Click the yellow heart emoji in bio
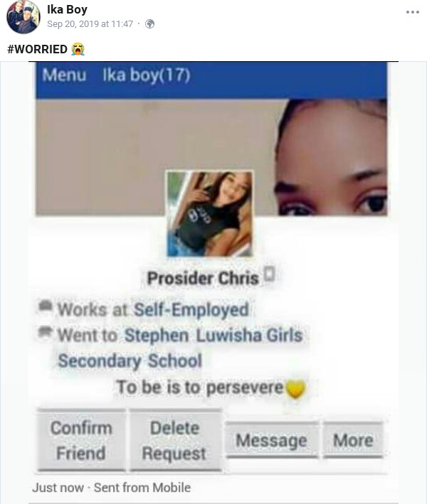This screenshot has width=427, height=504. pos(295,389)
